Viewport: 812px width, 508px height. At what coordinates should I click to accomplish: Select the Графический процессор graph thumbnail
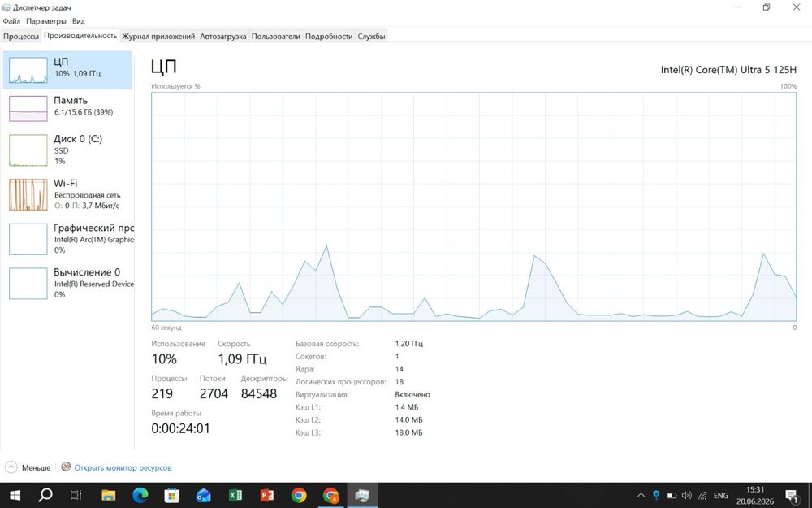[x=28, y=239]
